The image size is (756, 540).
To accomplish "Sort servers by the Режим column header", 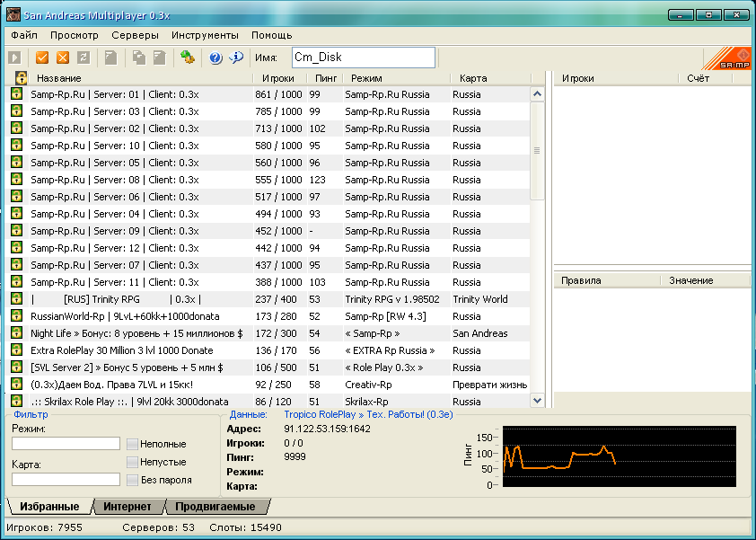I will tap(397, 78).
